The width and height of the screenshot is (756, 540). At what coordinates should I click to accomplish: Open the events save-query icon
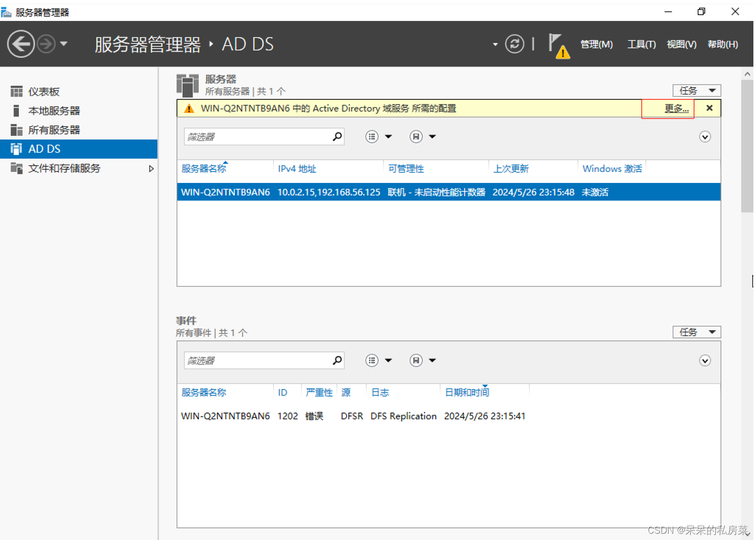(x=416, y=360)
